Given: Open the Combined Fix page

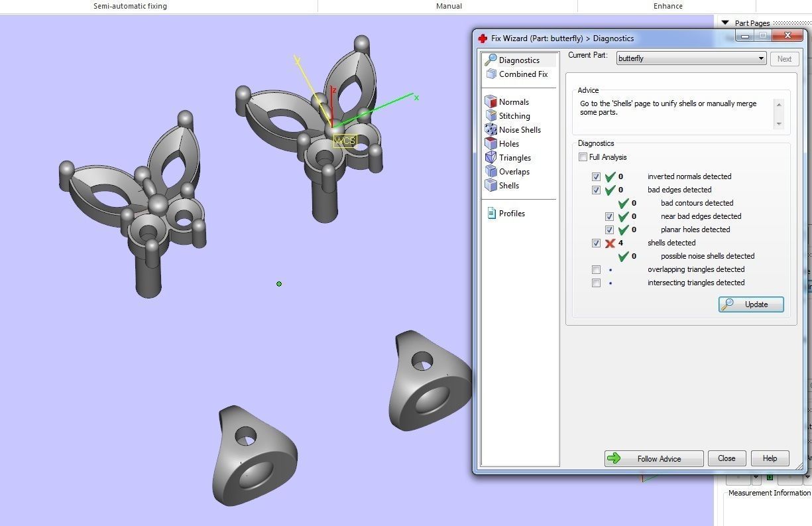Looking at the screenshot, I should (517, 74).
